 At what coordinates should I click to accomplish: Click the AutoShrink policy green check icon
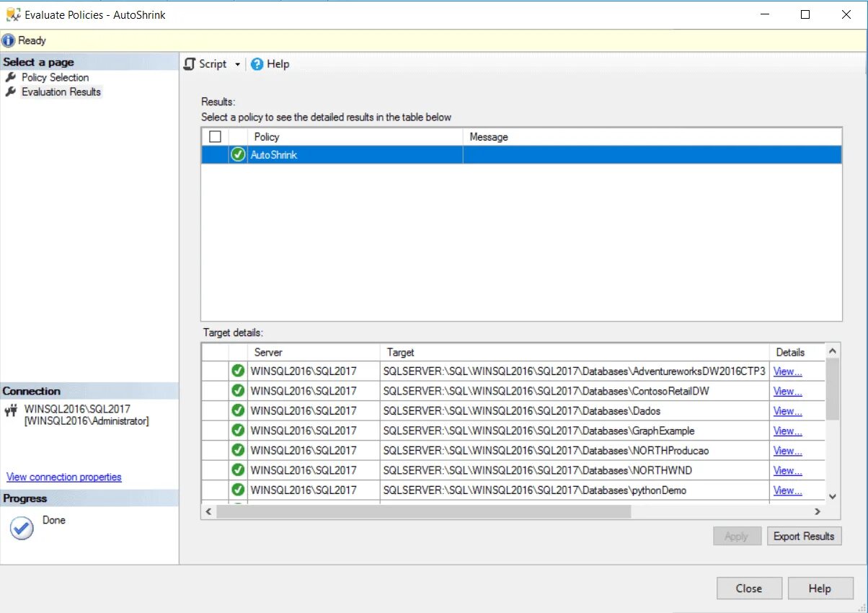point(238,154)
